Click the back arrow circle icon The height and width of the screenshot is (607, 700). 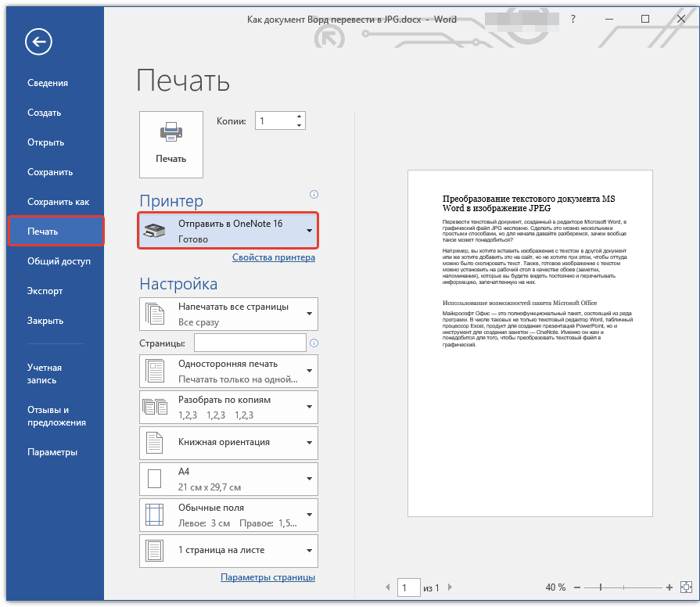click(38, 42)
